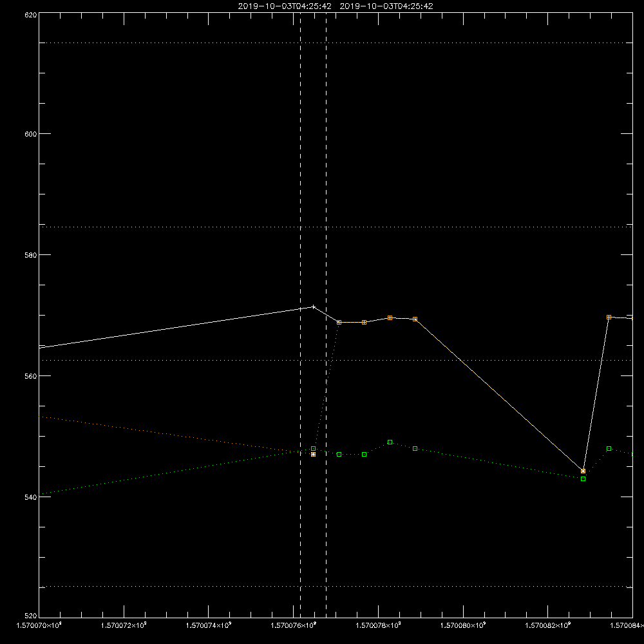
Task: Click the x-axis label 1.570070×10⁹
Action: click(39, 625)
